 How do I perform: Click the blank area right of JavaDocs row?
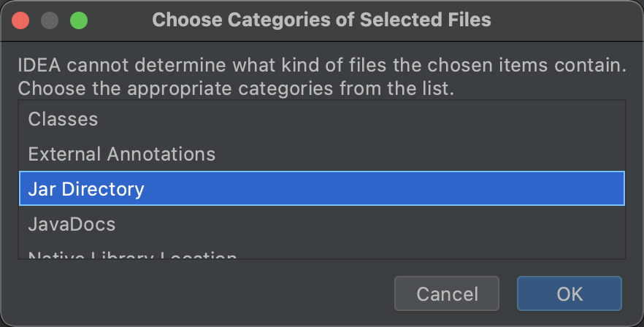pyautogui.click(x=365, y=224)
